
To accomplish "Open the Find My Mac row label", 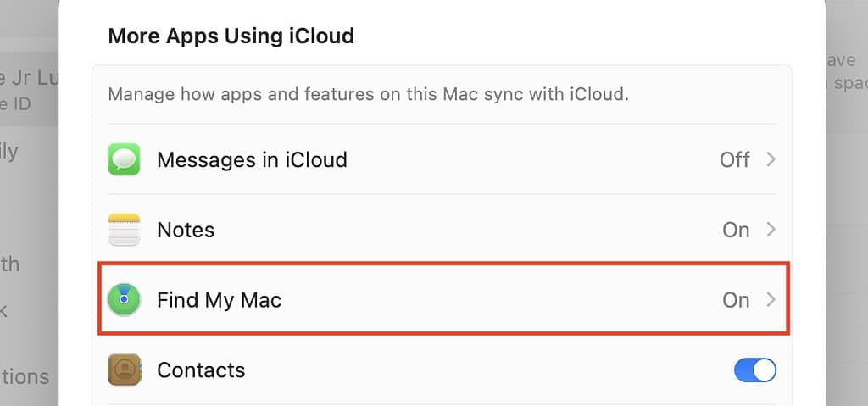I will (219, 299).
